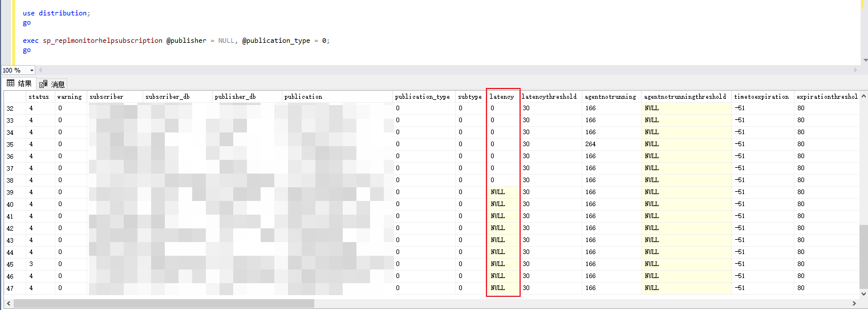Viewport: 868px width, 310px height.
Task: Select the latencythreshold column header
Action: (x=551, y=96)
